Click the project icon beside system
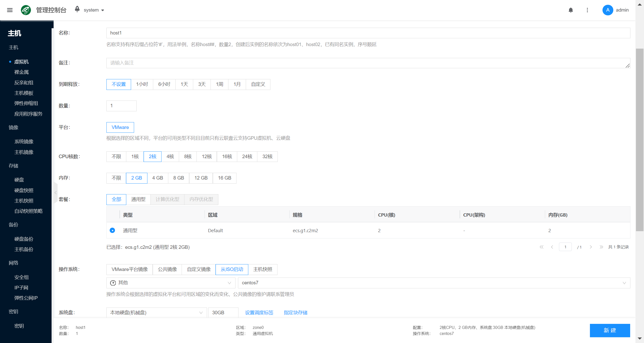The height and width of the screenshot is (343, 644). 77,9
